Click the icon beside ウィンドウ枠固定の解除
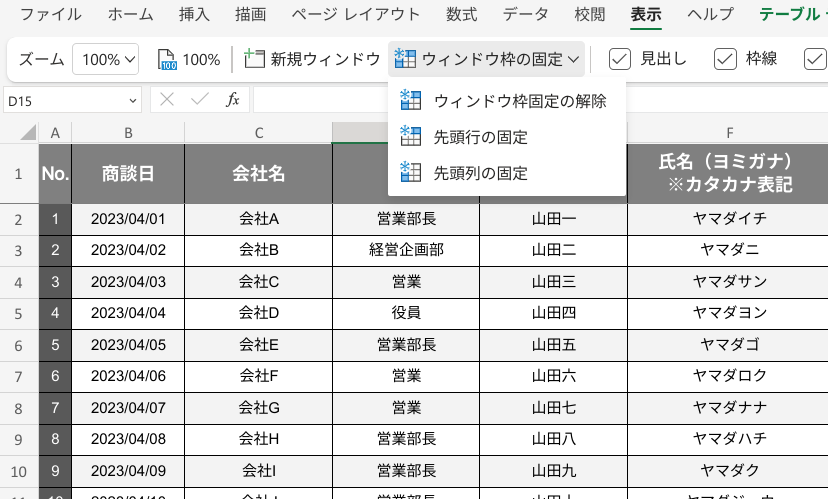Viewport: 828px width, 499px height. (x=410, y=100)
